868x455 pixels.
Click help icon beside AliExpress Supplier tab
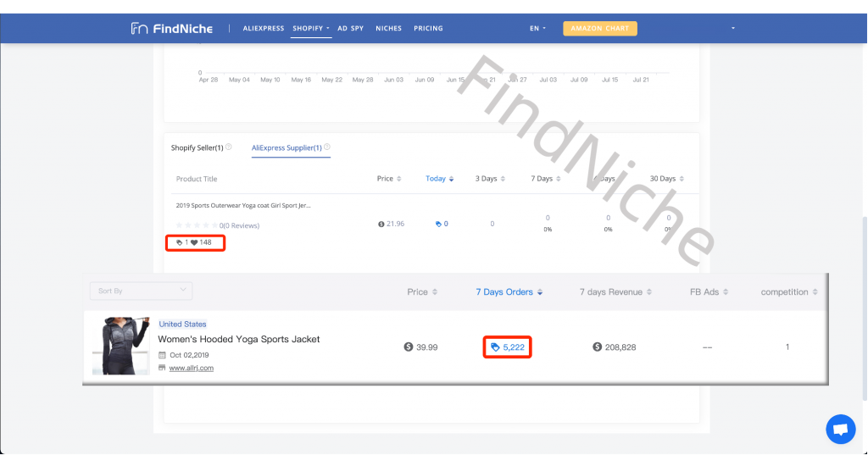327,147
